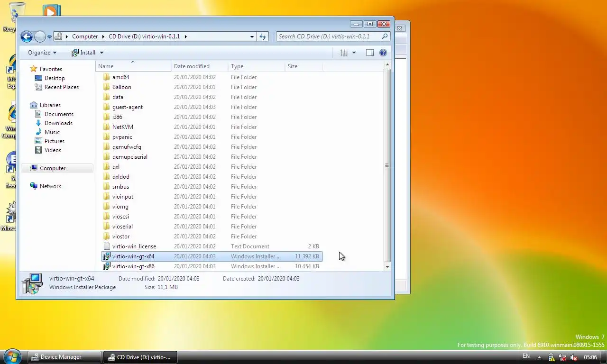The height and width of the screenshot is (364, 607).
Task: Select the vioserial folder icon
Action: pos(107,227)
